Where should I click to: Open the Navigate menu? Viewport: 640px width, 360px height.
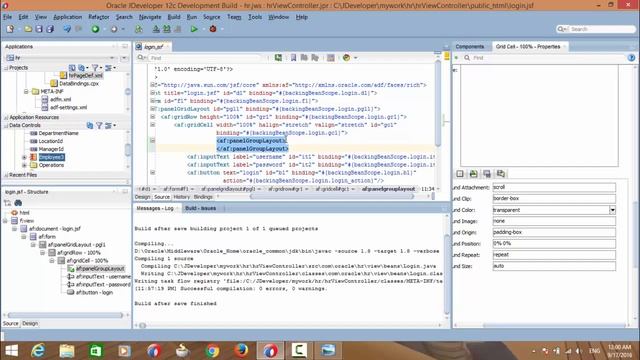click(150, 17)
